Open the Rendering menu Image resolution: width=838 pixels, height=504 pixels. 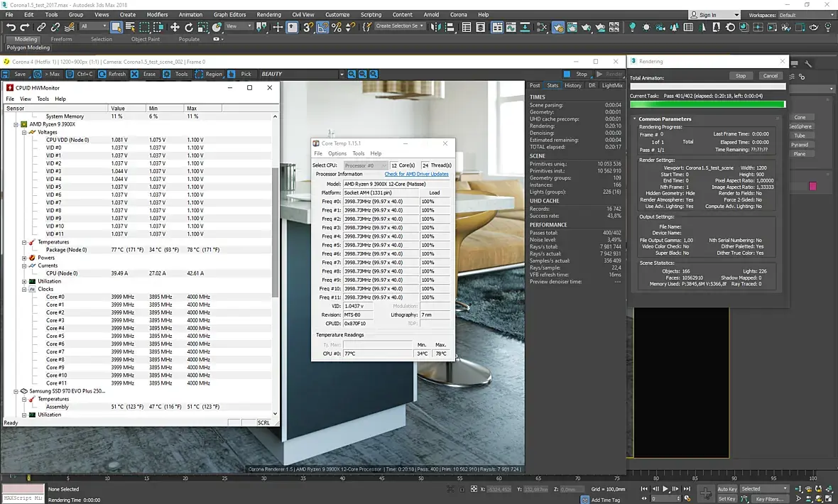click(268, 14)
